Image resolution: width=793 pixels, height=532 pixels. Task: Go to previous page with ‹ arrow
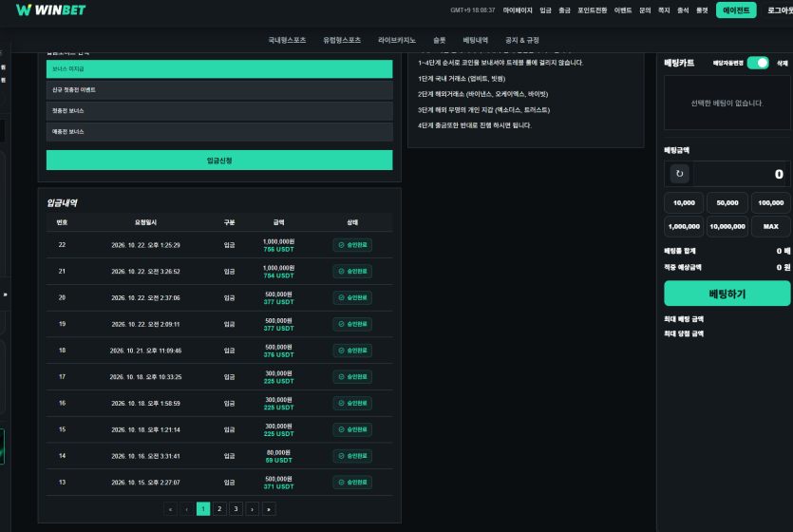click(187, 509)
